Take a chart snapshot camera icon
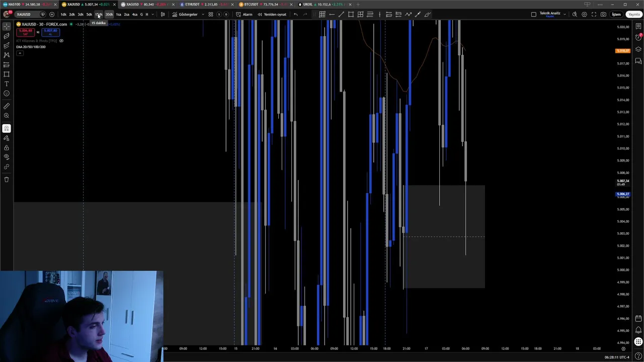The height and width of the screenshot is (362, 644). tap(603, 15)
